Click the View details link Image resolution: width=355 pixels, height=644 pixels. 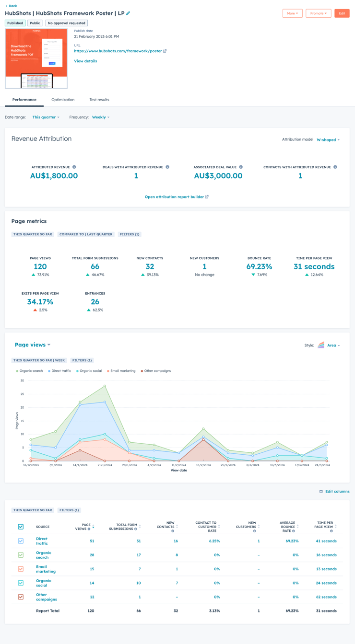coord(85,61)
